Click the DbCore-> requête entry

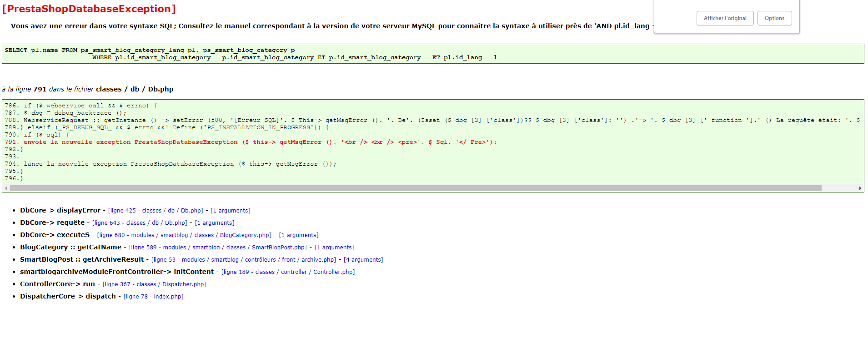52,223
